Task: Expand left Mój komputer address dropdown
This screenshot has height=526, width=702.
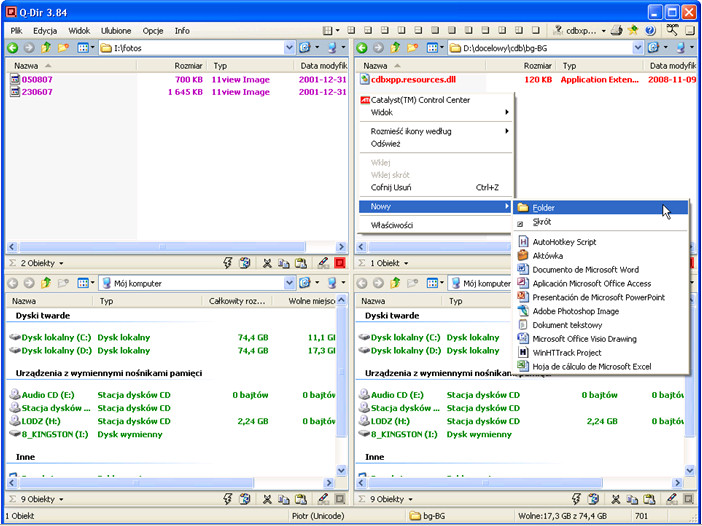Action: (289, 283)
